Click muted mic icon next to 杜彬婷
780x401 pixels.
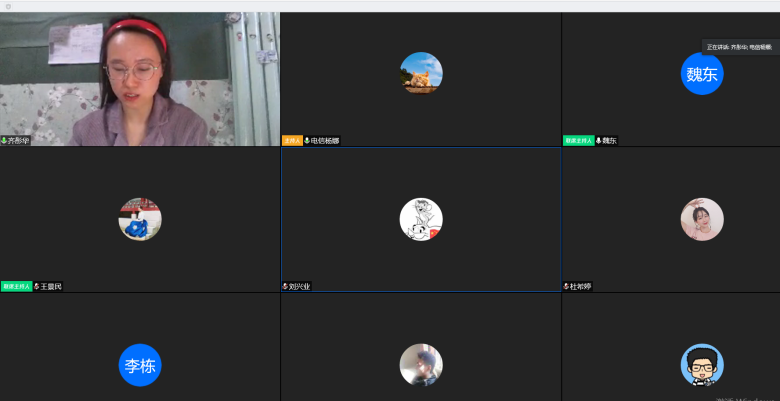pyautogui.click(x=566, y=286)
